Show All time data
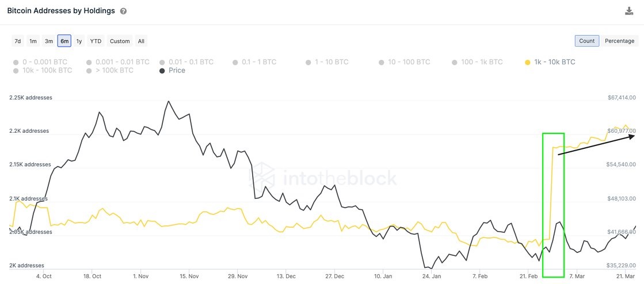Image resolution: width=644 pixels, height=284 pixels. 141,41
